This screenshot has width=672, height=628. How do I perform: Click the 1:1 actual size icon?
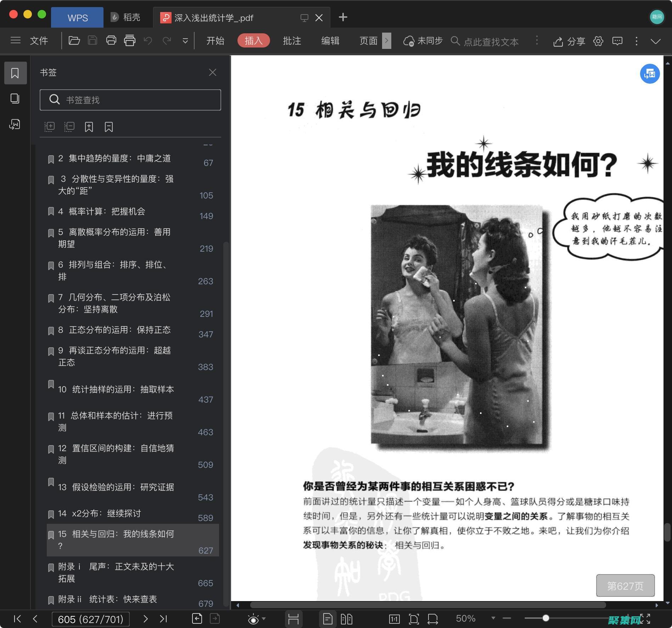(x=394, y=618)
